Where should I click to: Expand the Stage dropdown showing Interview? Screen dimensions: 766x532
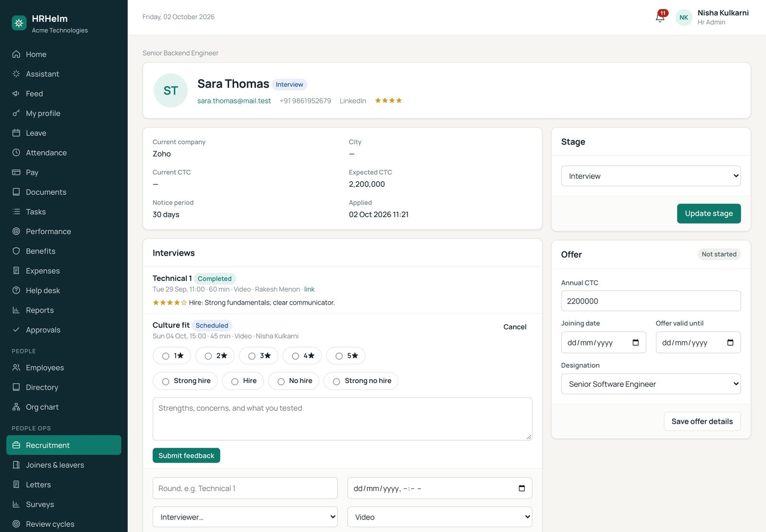pos(651,176)
